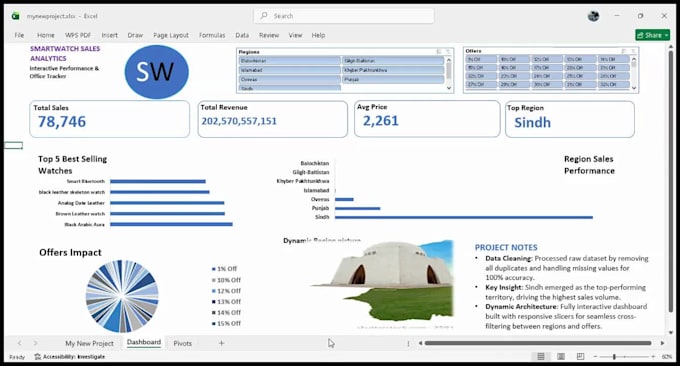Click the horizontal scrollbar thumb
Viewport: 680px width, 366px height.
point(538,343)
